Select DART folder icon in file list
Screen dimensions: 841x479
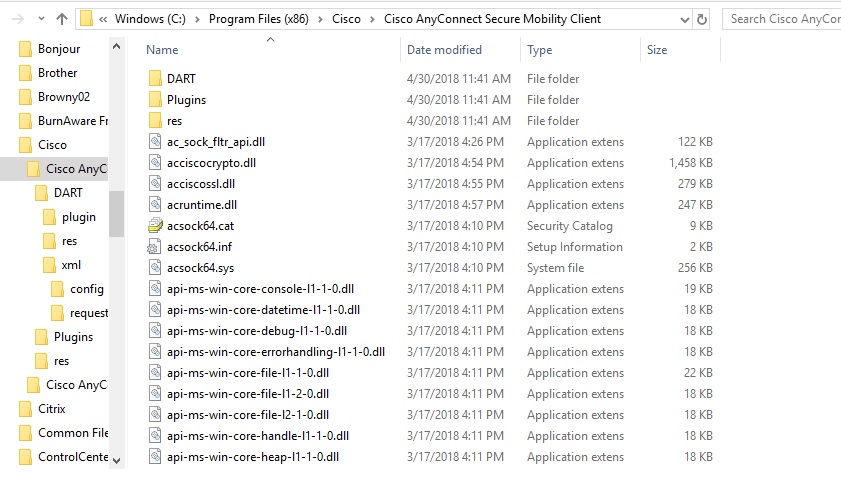pyautogui.click(x=155, y=79)
